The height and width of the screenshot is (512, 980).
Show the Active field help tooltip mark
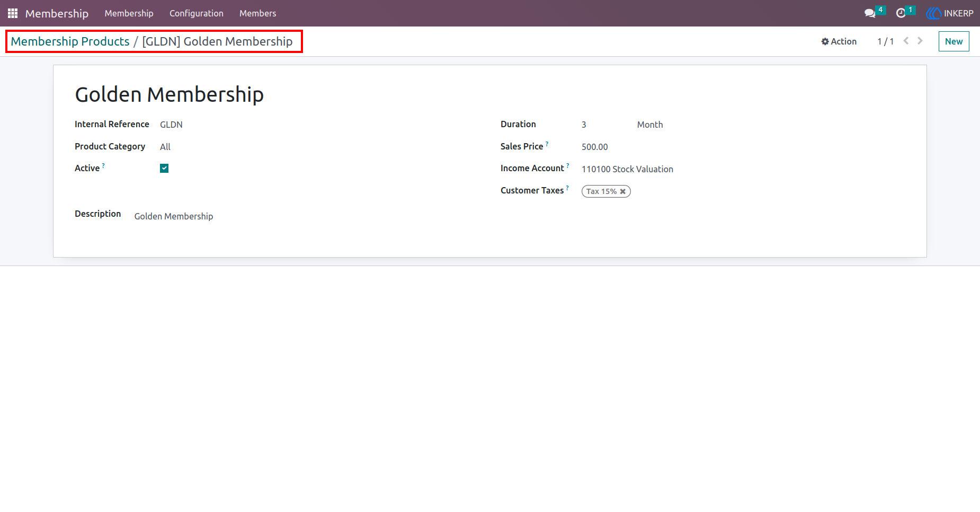tap(103, 165)
